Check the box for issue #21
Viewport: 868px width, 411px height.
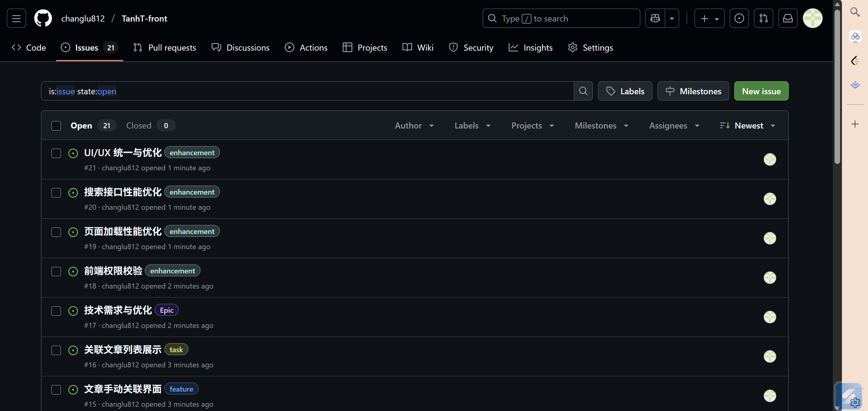[x=56, y=153]
